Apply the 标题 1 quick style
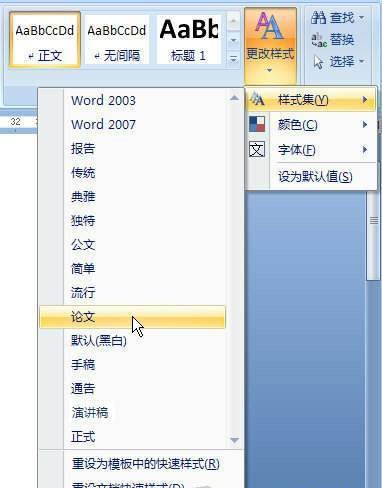 [188, 39]
